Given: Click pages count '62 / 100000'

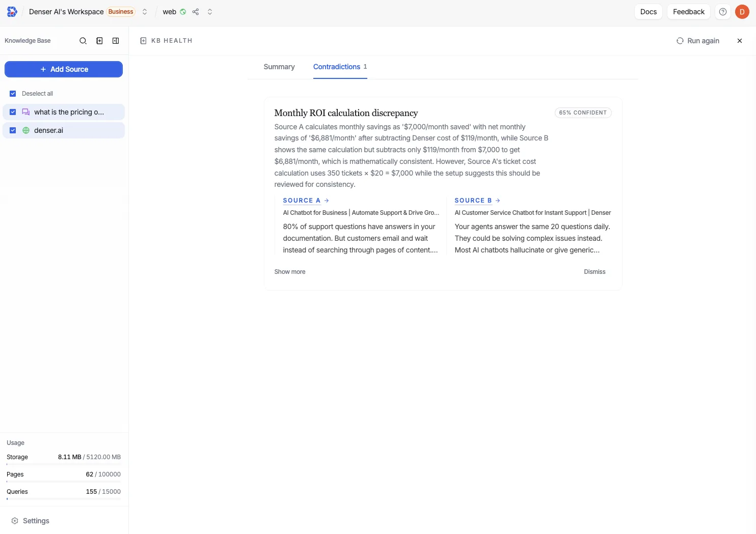Looking at the screenshot, I should tap(103, 474).
